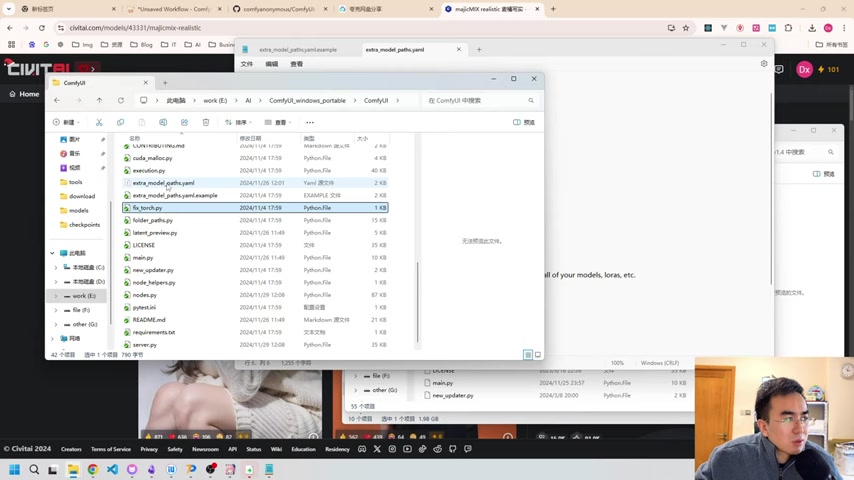
Task: Open Civitai YouTube footer icon
Action: (407, 449)
